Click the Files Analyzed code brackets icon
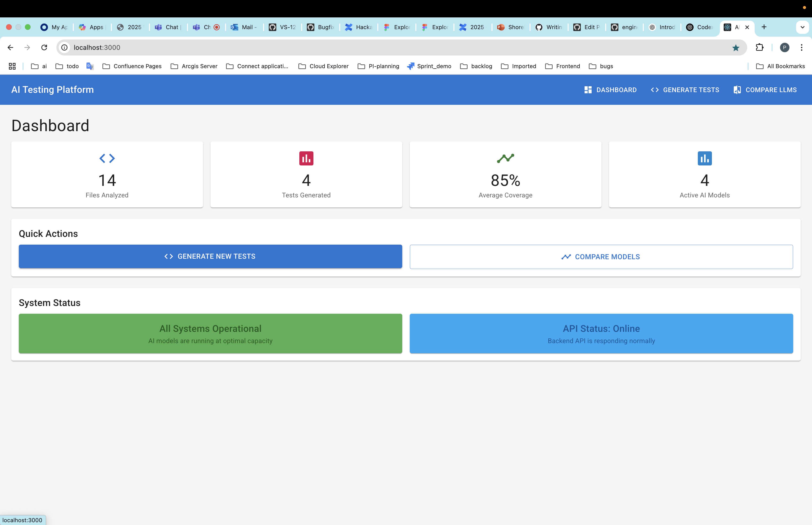 point(107,158)
